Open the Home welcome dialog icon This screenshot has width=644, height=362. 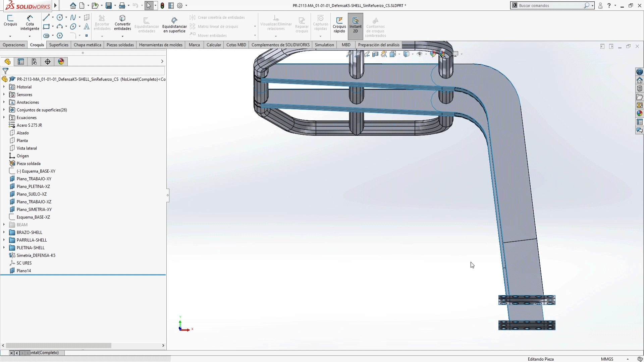tap(73, 5)
